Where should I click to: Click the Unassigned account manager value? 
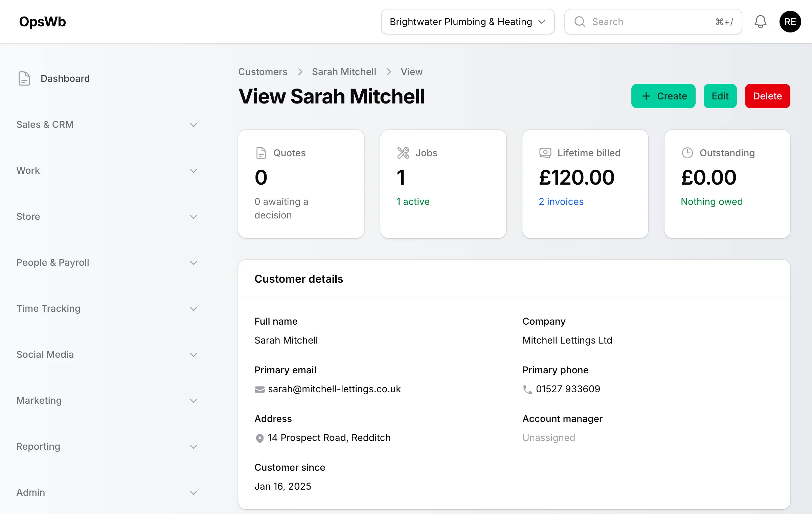click(x=548, y=438)
